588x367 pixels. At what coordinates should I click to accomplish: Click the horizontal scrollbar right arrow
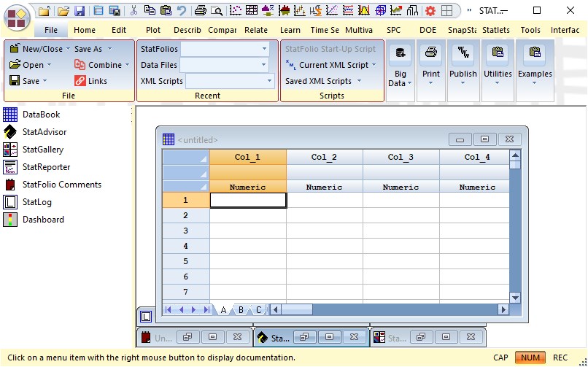click(x=503, y=309)
